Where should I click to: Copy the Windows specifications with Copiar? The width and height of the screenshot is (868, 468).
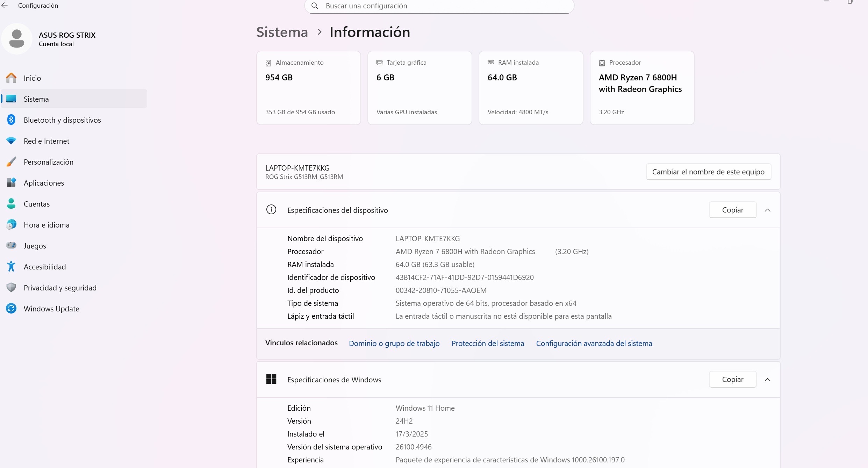tap(733, 379)
